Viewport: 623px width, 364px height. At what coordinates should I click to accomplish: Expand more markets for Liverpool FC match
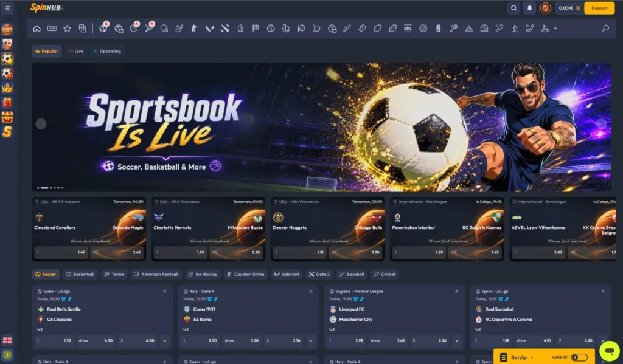click(456, 340)
